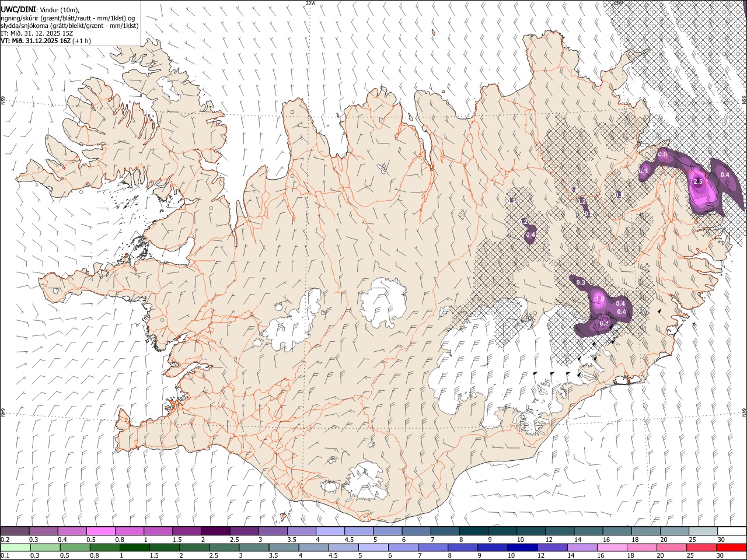Choose the navy blue swatch between 10 and 12
The width and height of the screenshot is (747, 560).
click(521, 547)
